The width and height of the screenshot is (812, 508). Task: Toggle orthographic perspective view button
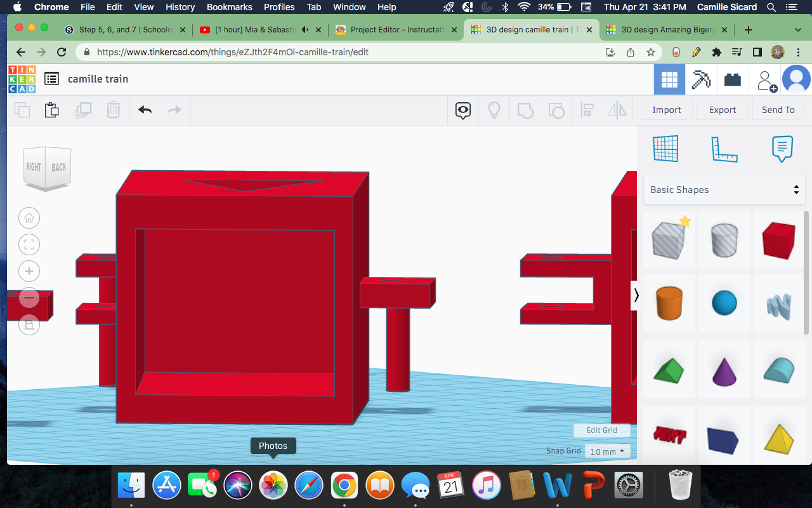point(29,324)
